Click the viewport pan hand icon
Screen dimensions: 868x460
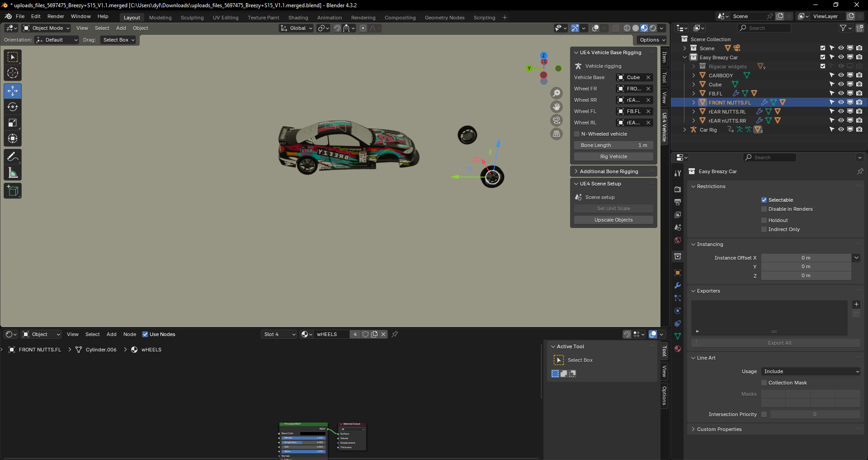(x=557, y=107)
